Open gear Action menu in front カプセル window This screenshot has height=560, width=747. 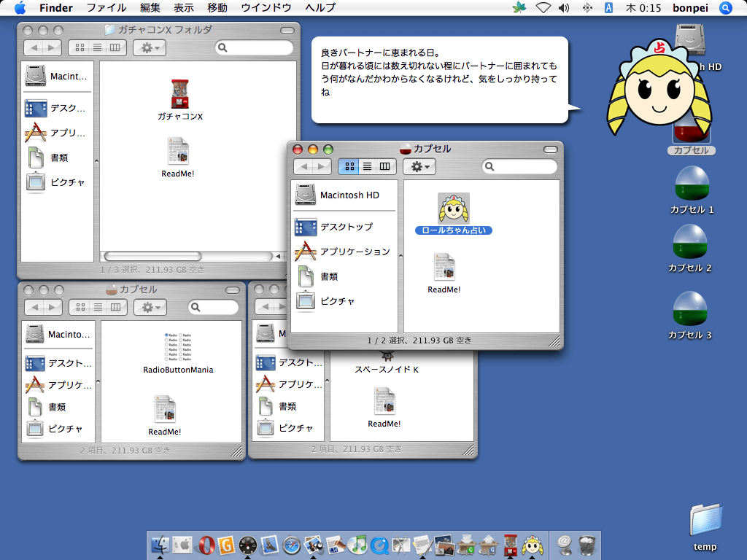[x=419, y=166]
